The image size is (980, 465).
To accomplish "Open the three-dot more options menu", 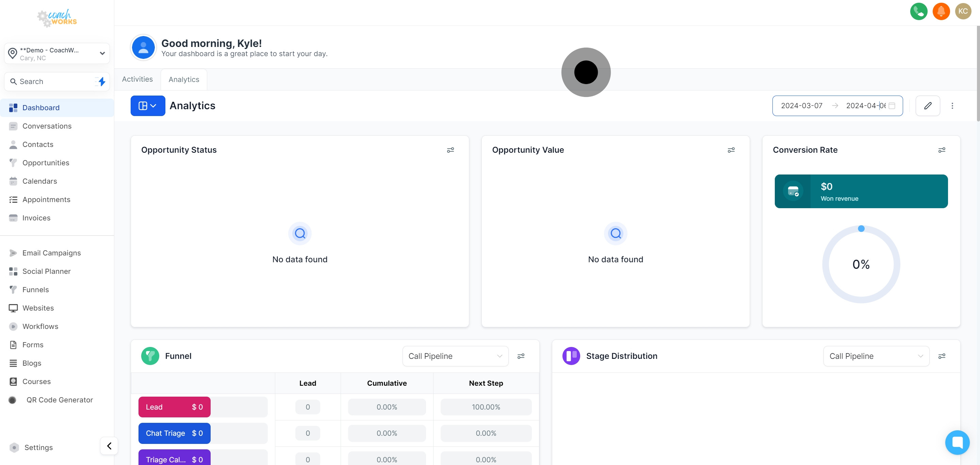I will click(x=952, y=106).
